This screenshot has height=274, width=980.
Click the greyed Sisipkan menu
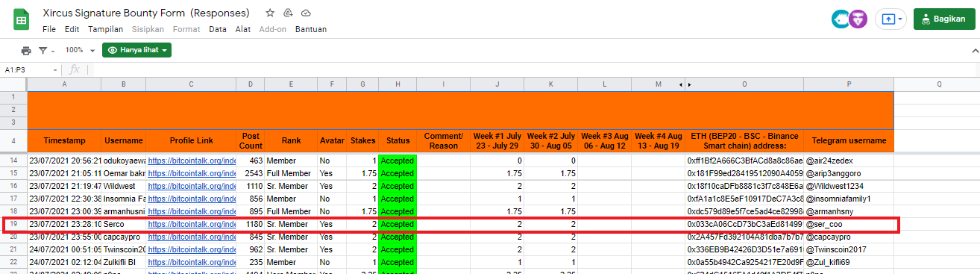pos(148,29)
